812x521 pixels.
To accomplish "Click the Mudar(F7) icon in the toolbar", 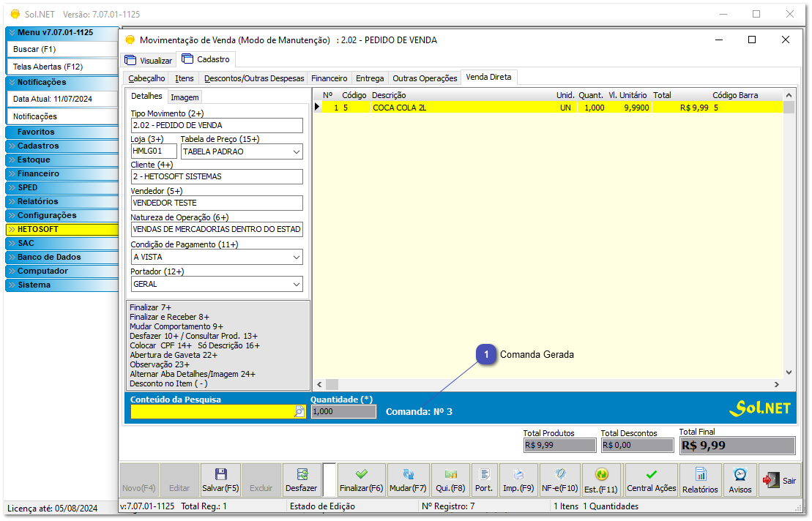I will coord(410,479).
